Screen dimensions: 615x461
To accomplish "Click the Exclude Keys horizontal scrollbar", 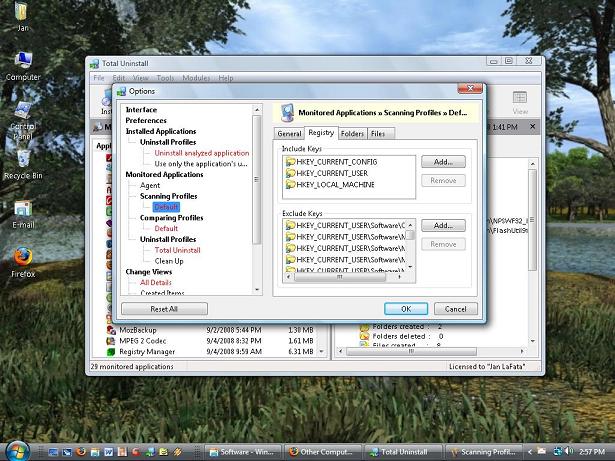I will (340, 277).
